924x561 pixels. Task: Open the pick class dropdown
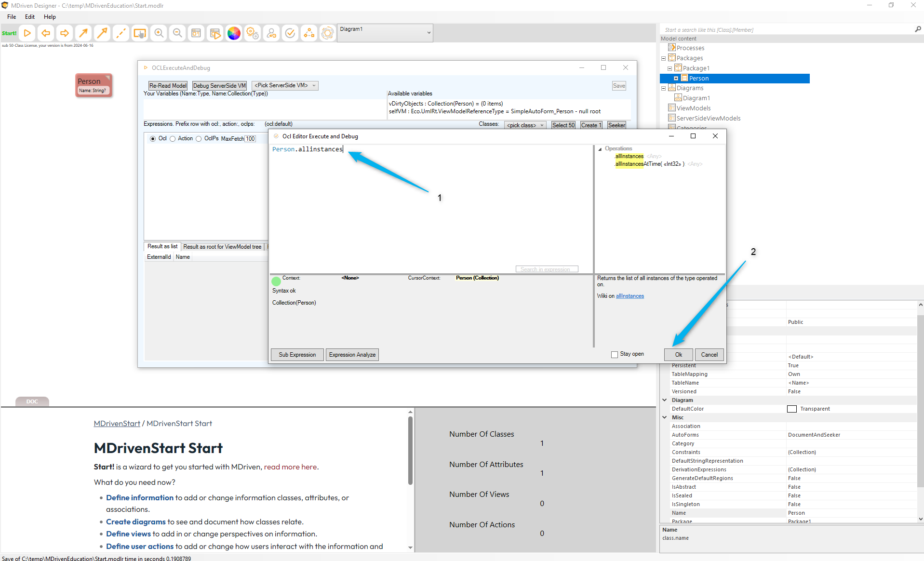pos(525,125)
